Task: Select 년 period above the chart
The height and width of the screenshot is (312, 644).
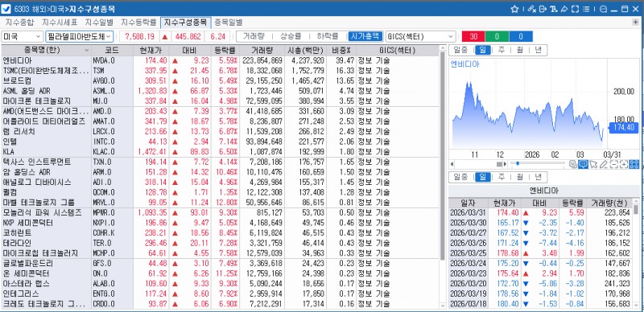Action: coord(538,50)
